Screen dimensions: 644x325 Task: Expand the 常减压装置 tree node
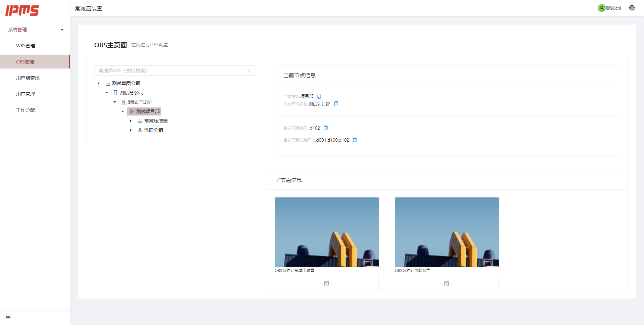point(131,121)
